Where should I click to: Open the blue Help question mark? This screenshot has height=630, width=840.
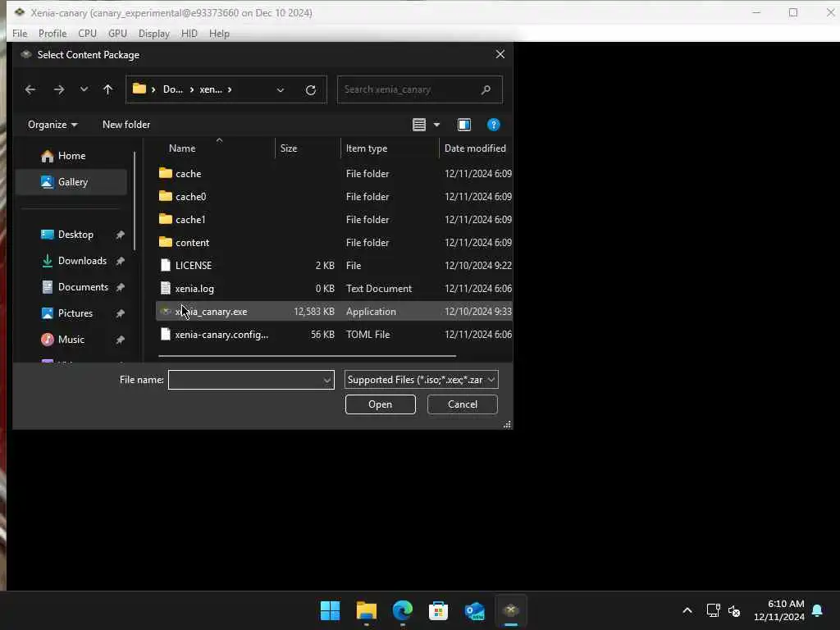(493, 125)
